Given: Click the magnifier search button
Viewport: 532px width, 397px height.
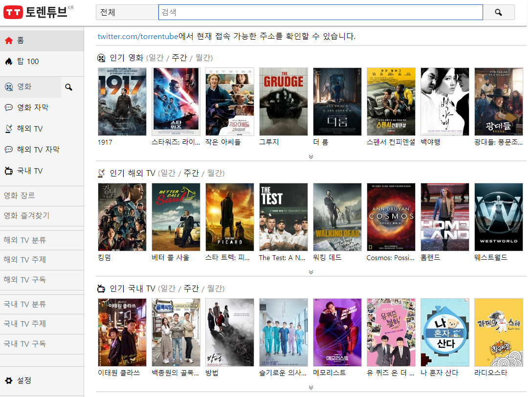Looking at the screenshot, I should 498,12.
